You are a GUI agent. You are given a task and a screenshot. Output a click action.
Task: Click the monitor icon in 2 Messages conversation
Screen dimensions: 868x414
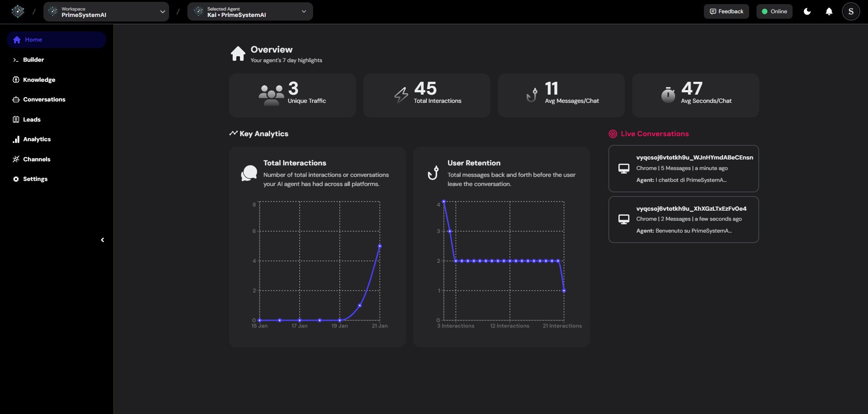[623, 219]
